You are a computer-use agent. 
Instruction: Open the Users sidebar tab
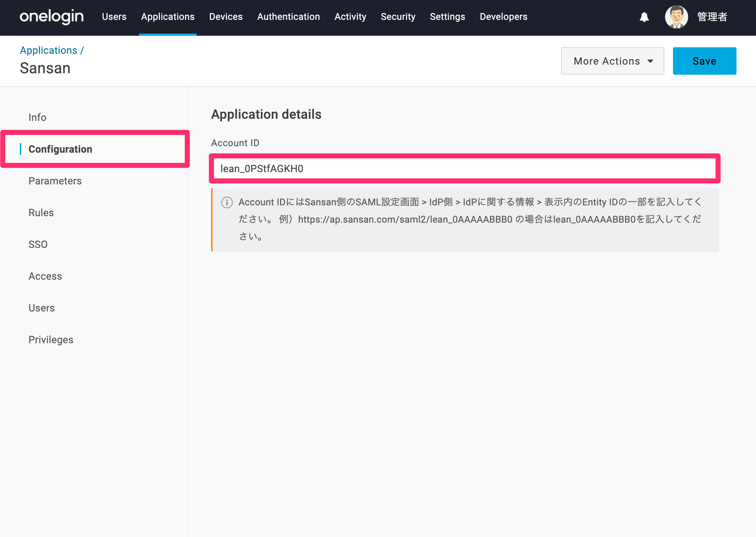pos(42,308)
